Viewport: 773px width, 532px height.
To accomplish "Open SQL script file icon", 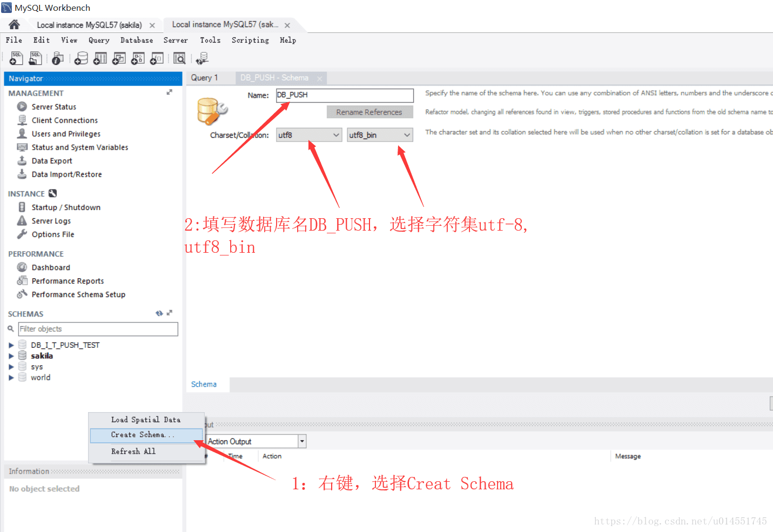I will (36, 58).
